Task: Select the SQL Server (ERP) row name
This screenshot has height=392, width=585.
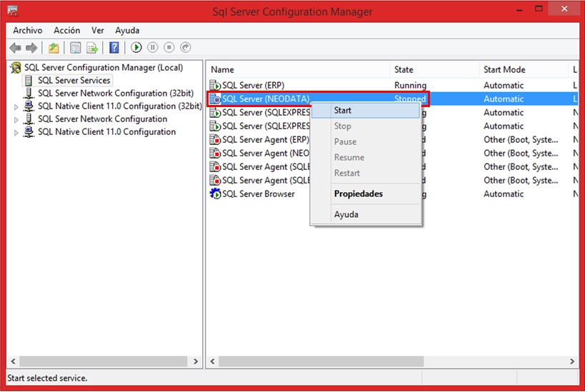Action: click(254, 86)
